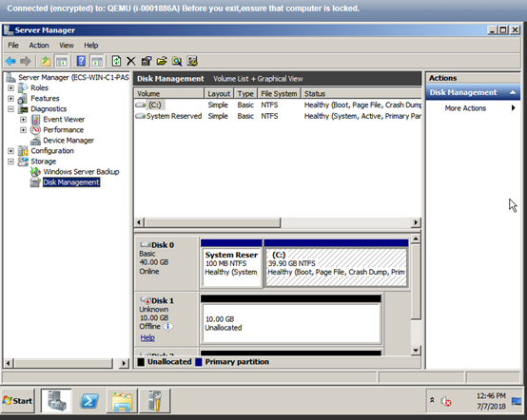
Task: Click the gray Forward arrow in toolbar
Action: coord(26,62)
